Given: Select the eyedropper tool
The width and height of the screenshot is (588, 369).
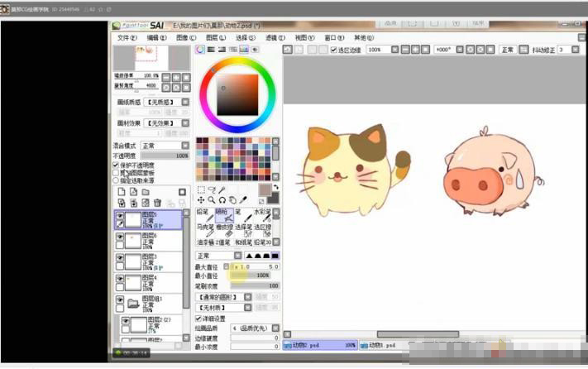Looking at the screenshot, I should tap(243, 199).
